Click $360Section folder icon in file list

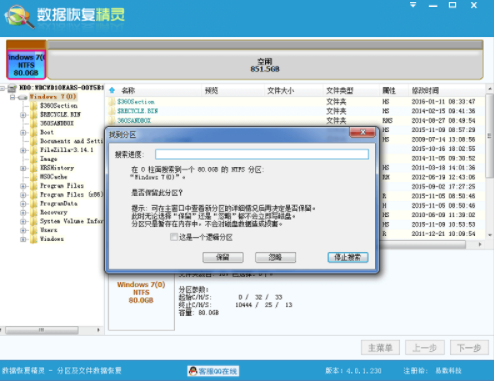click(x=112, y=102)
